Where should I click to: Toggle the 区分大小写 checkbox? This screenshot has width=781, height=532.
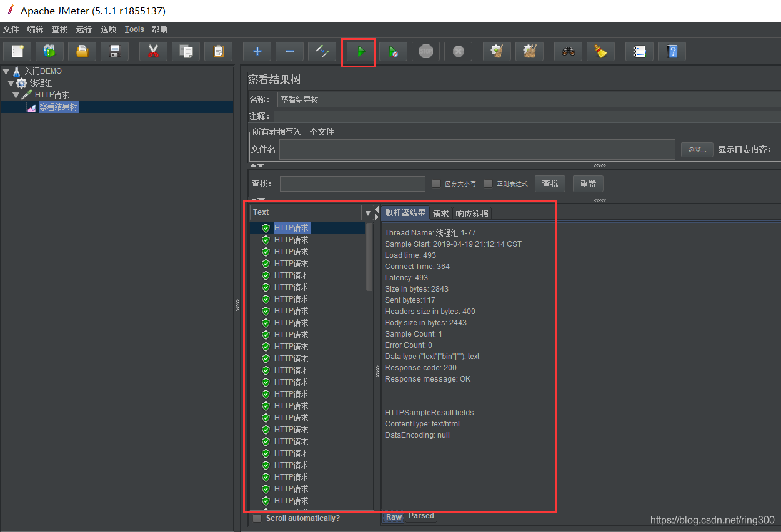(x=436, y=184)
